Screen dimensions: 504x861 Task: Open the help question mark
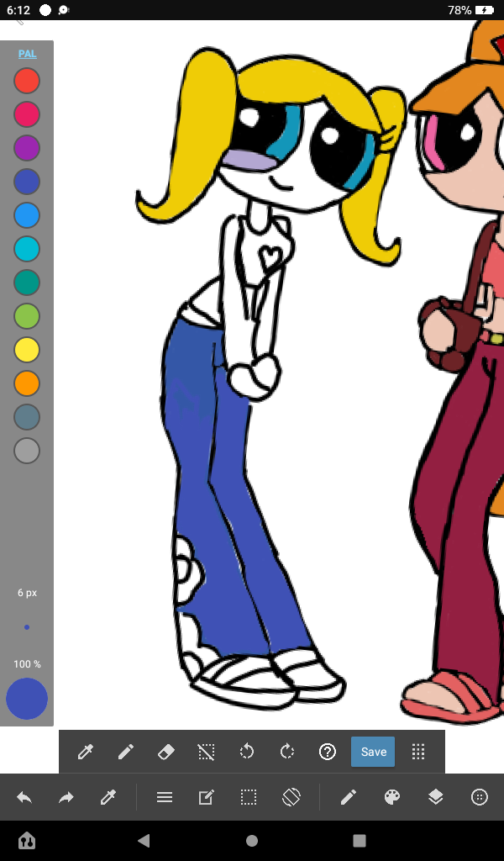click(328, 752)
